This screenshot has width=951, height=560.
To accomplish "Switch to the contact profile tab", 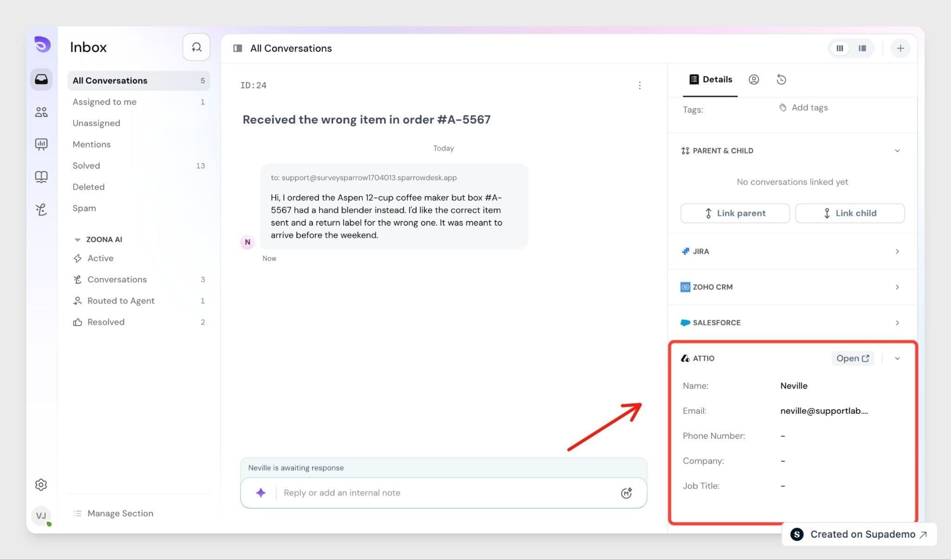I will tap(754, 79).
